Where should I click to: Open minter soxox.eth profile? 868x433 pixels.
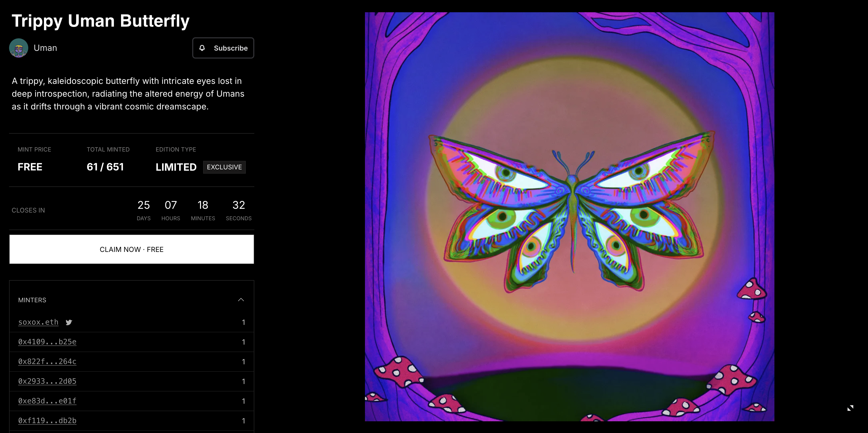pos(38,322)
